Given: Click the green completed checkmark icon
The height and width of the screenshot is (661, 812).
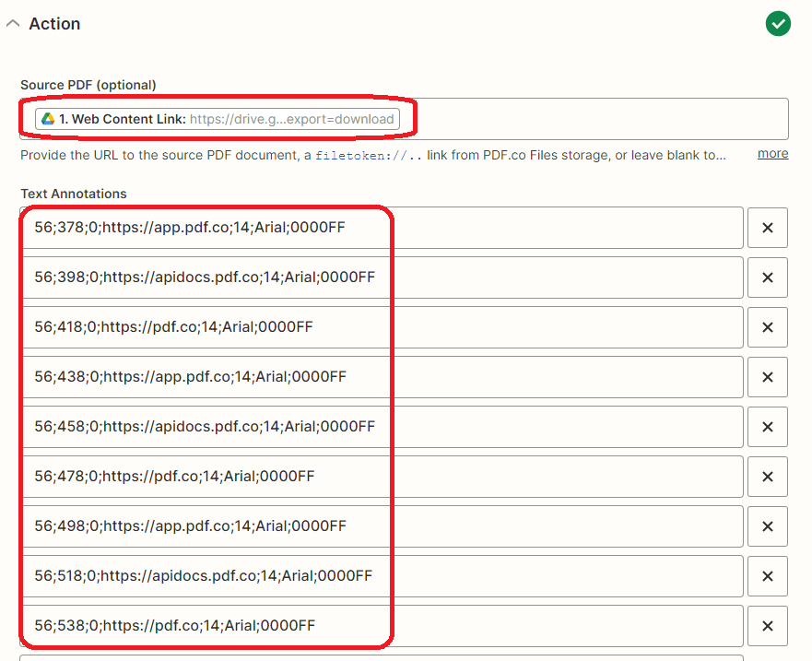Looking at the screenshot, I should [778, 23].
